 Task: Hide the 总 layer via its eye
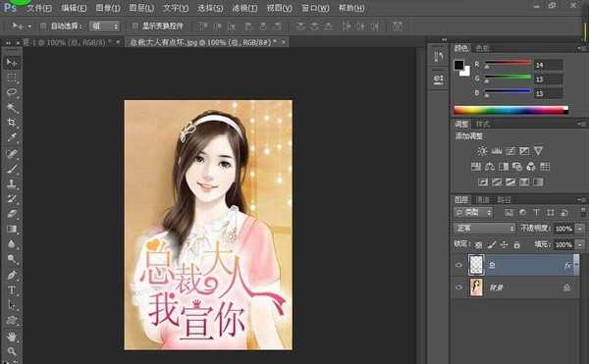click(458, 265)
